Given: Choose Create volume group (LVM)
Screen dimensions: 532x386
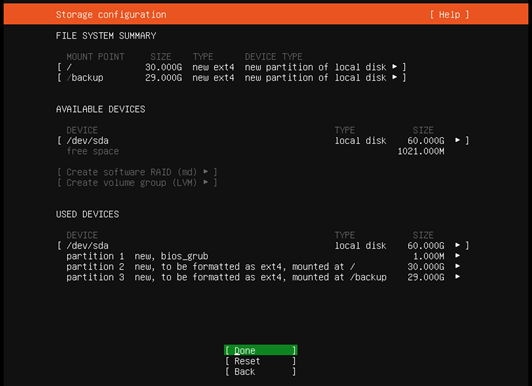Looking at the screenshot, I should [x=137, y=183].
